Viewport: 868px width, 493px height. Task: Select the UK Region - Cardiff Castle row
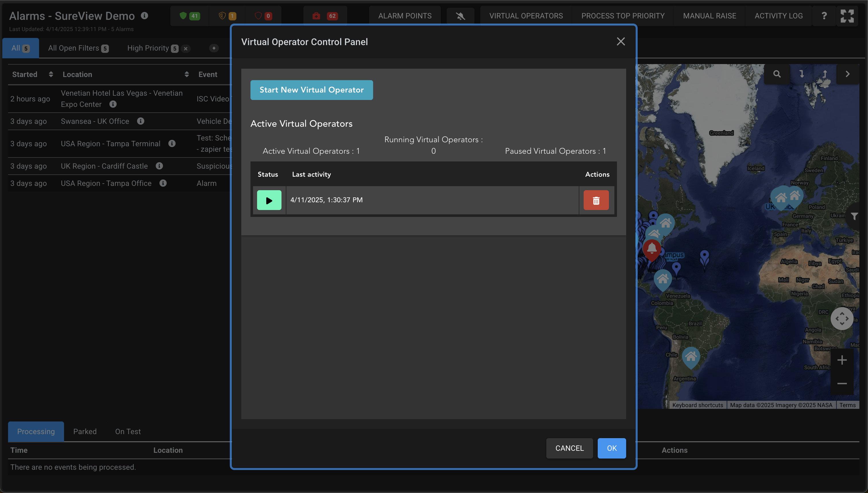click(119, 166)
